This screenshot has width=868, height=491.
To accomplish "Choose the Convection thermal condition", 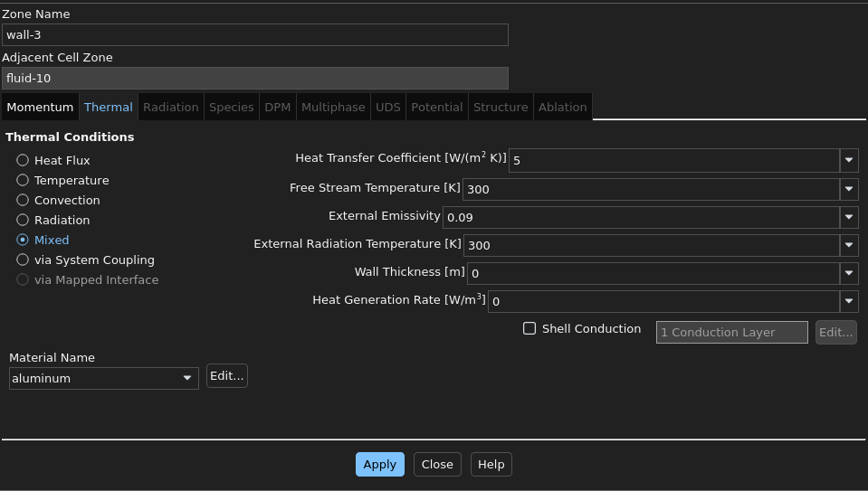I will coord(23,200).
